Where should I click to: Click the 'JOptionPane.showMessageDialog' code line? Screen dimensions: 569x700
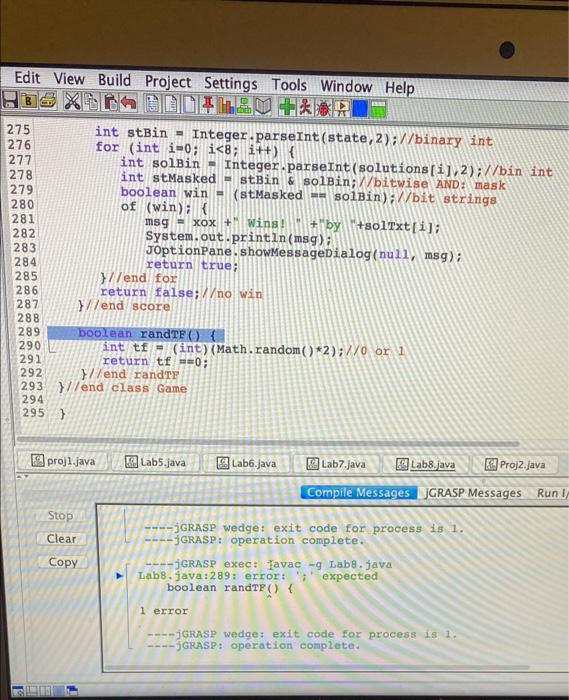click(x=303, y=253)
